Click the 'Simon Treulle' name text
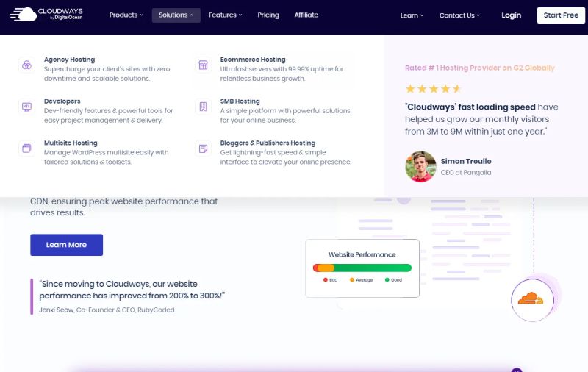 (x=466, y=161)
